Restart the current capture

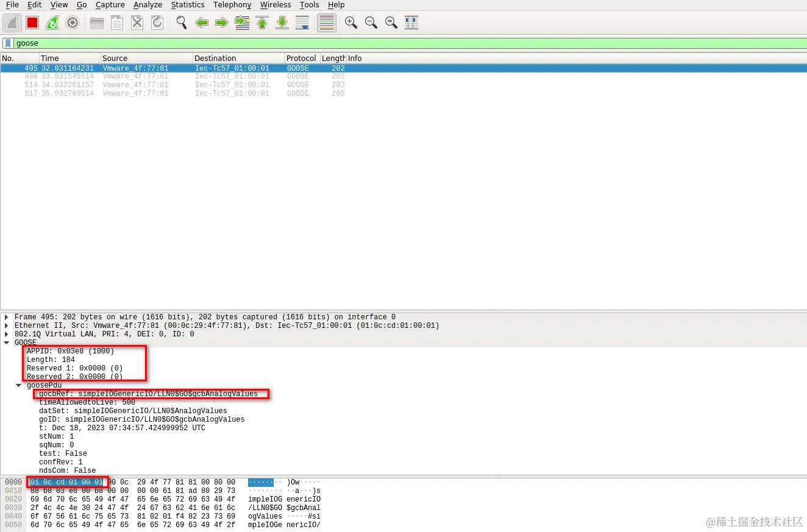(52, 23)
